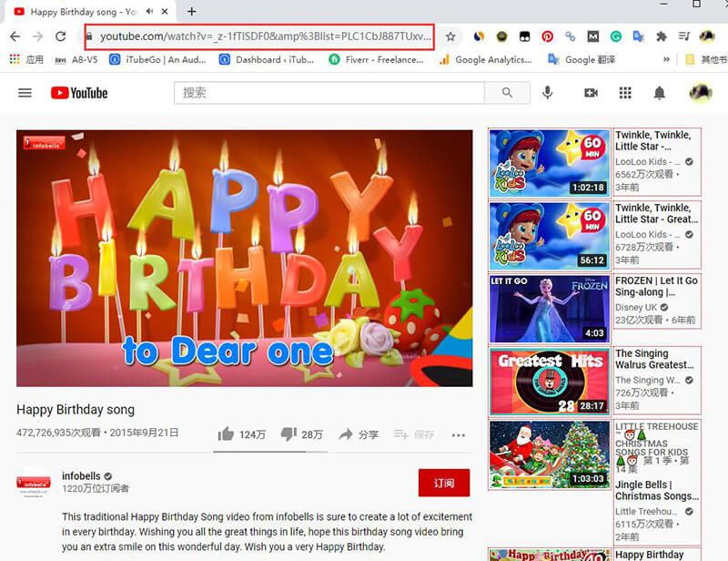The height and width of the screenshot is (561, 728).
Task: Open The Singing Walrus Greatest title
Action: click(x=654, y=359)
